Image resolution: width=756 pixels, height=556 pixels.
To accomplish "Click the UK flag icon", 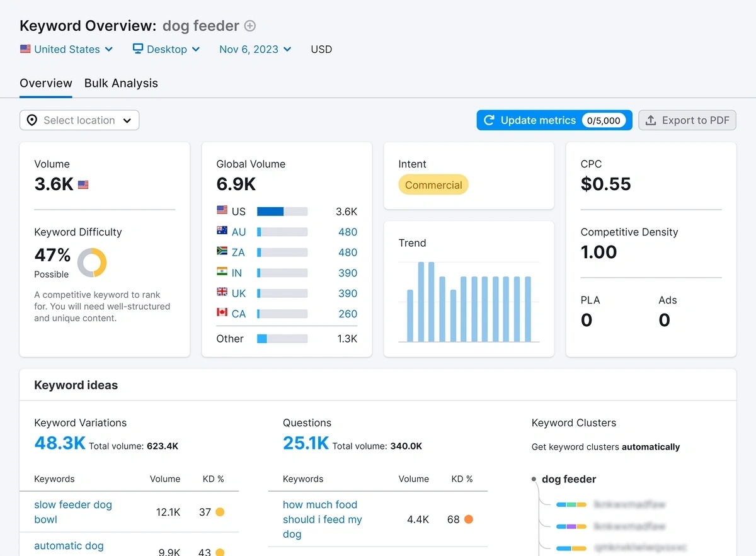I will [222, 293].
